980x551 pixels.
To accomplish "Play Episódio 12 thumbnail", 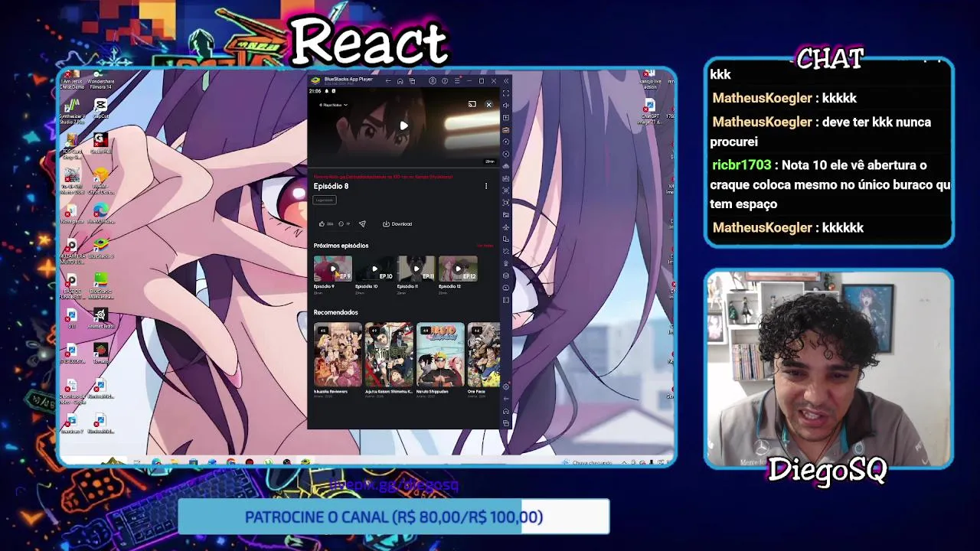I will 458,269.
